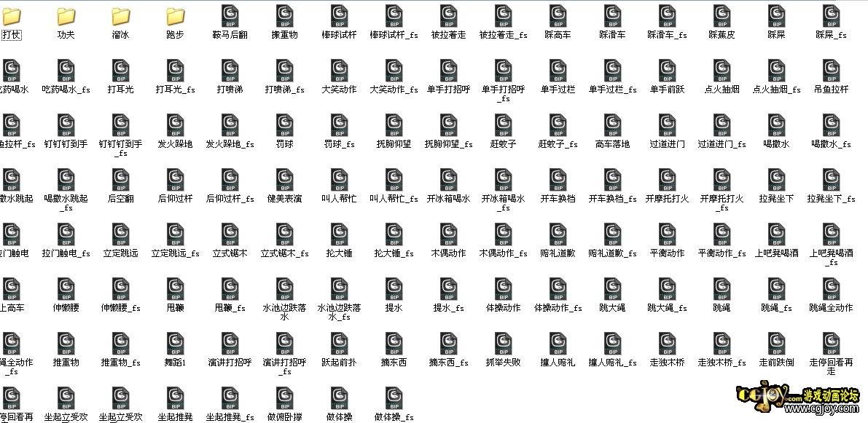Select the 抡大锤 BIP file icon
868x423 pixels.
tap(340, 235)
